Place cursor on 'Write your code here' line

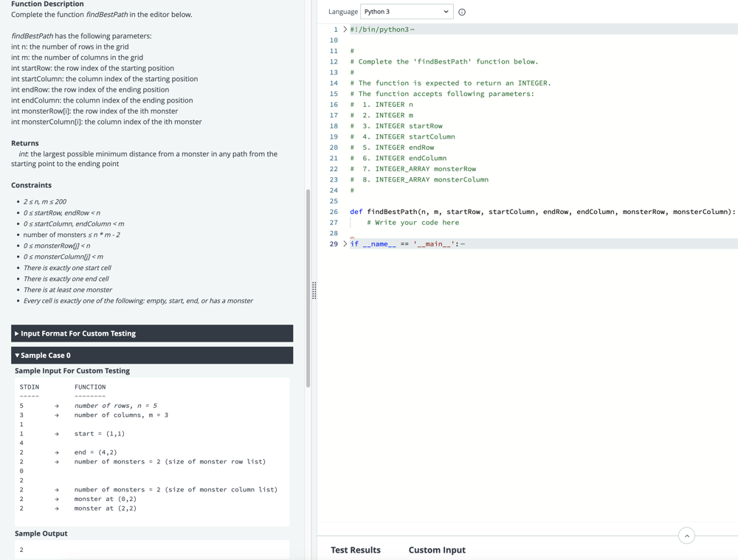[416, 222]
